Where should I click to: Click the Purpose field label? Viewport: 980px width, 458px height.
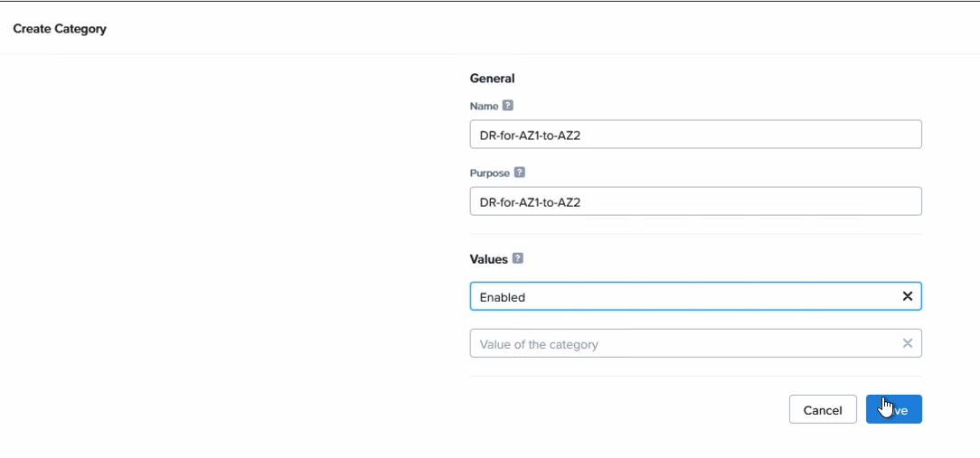click(x=490, y=173)
